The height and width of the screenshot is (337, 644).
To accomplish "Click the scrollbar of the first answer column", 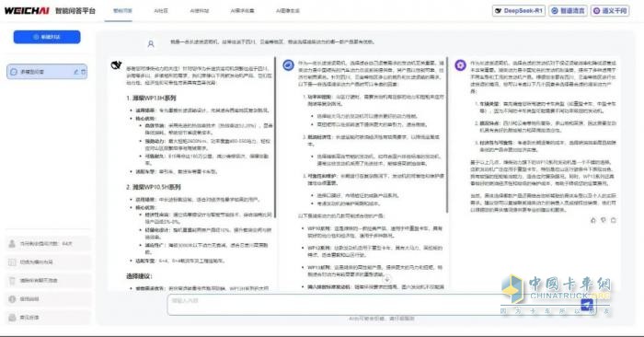I will tap(274, 138).
